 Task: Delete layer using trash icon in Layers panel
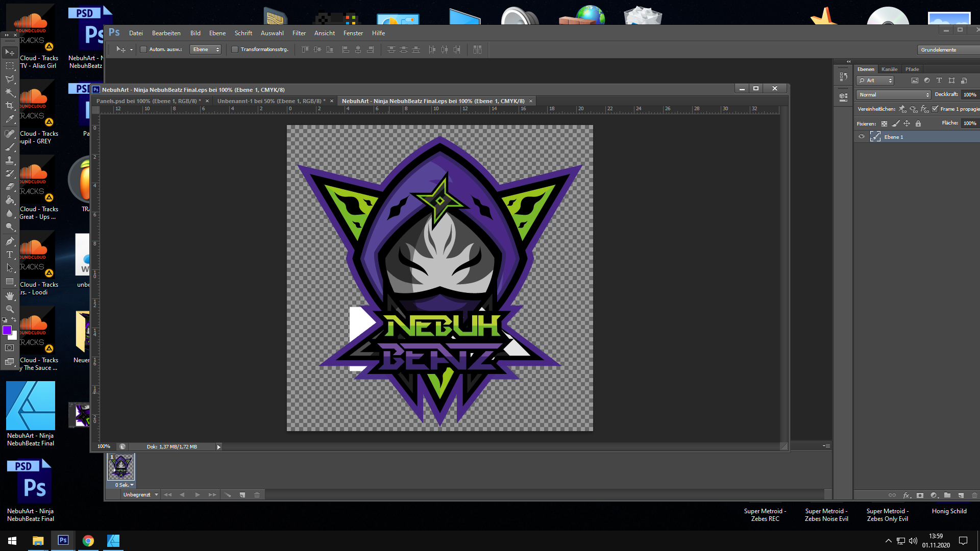974,495
